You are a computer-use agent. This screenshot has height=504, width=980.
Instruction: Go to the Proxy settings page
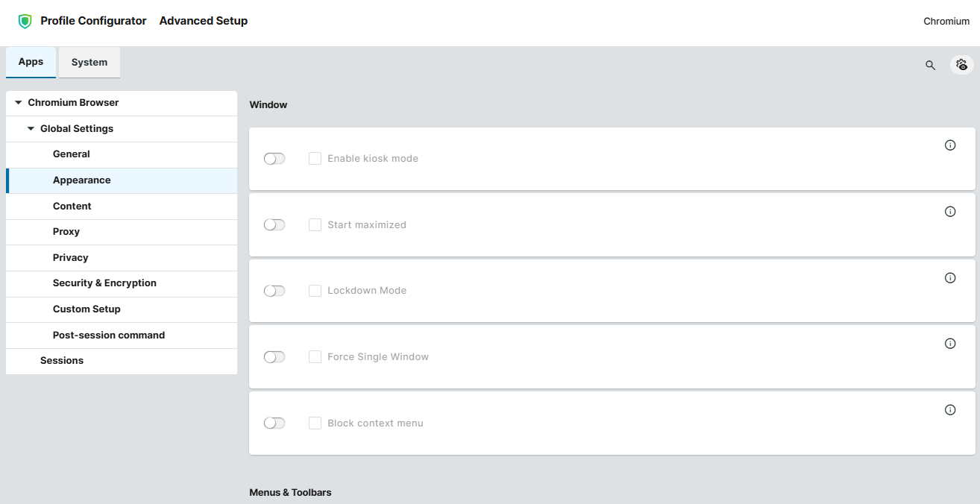point(66,232)
